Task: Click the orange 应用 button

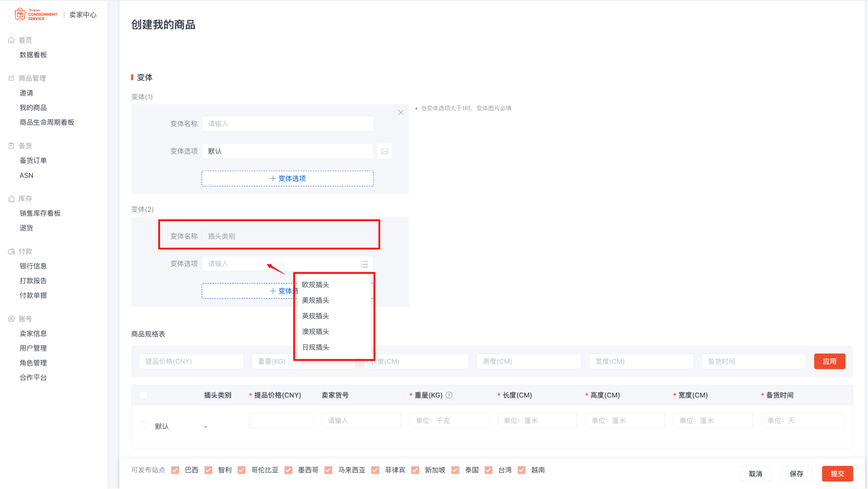Action: tap(829, 362)
